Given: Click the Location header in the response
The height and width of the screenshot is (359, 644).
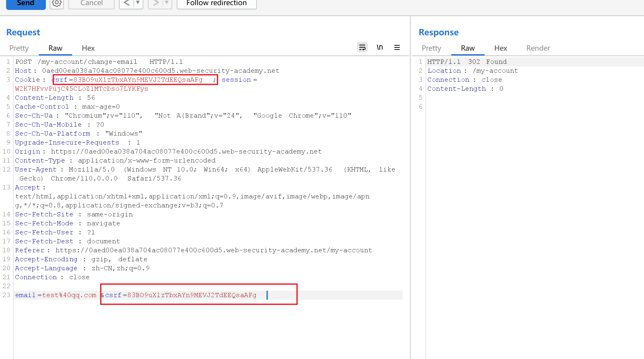Looking at the screenshot, I should [445, 71].
